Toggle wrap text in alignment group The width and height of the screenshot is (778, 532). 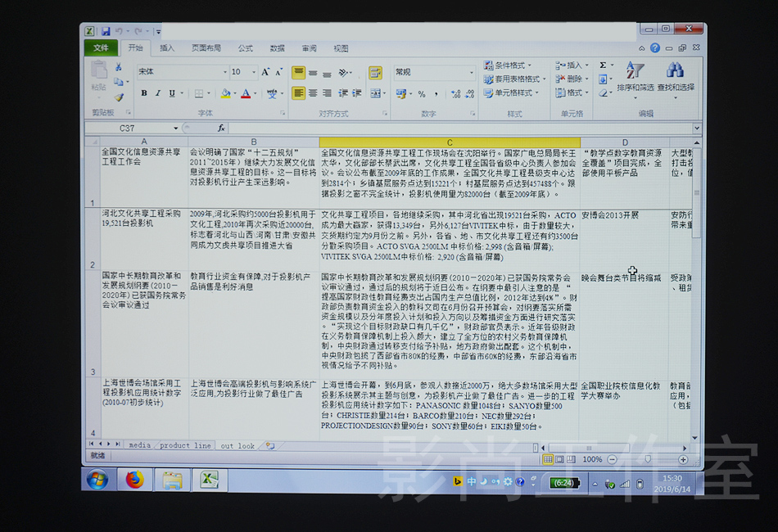[375, 73]
